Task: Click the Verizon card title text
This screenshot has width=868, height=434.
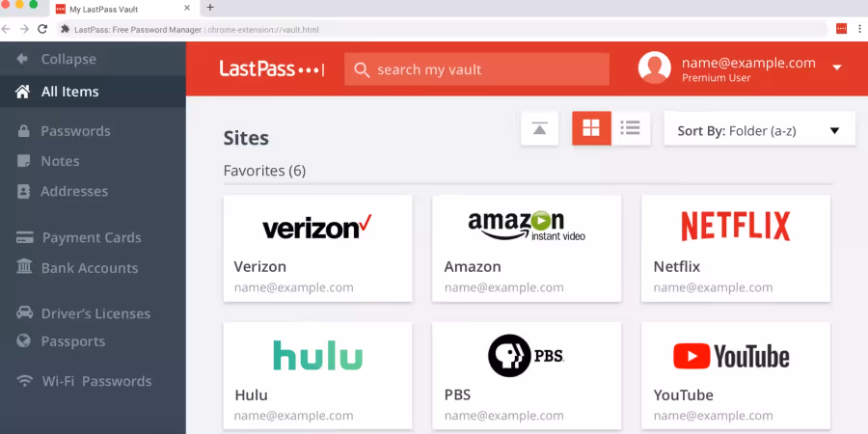Action: coord(260,267)
